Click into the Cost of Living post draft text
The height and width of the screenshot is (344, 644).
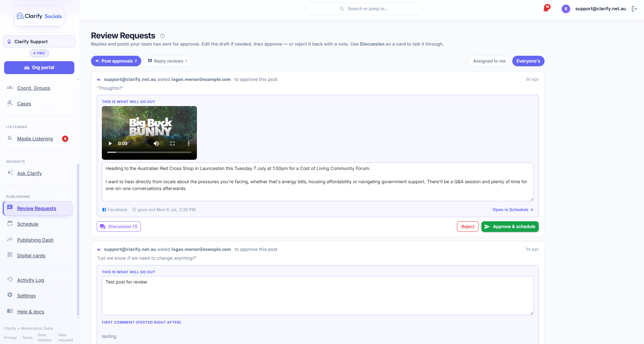[x=318, y=182]
